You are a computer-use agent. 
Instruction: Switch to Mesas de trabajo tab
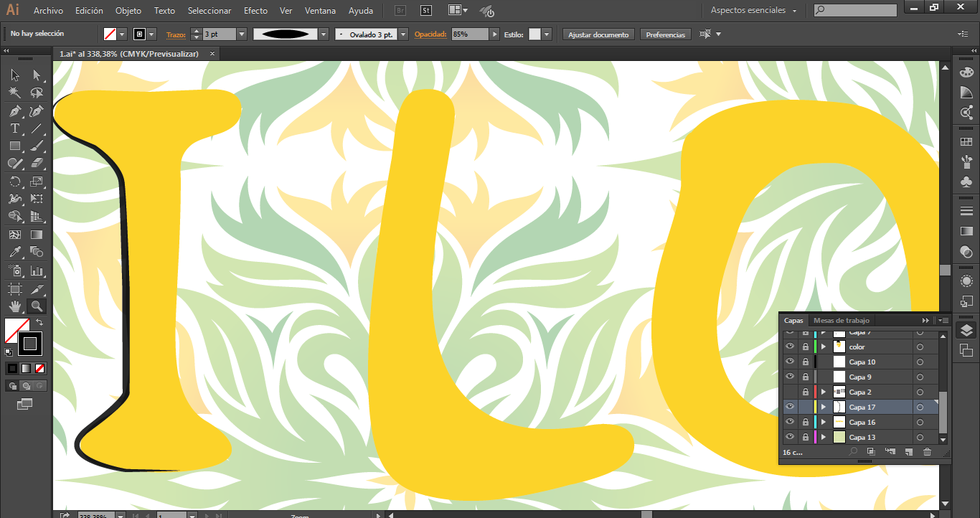point(841,320)
